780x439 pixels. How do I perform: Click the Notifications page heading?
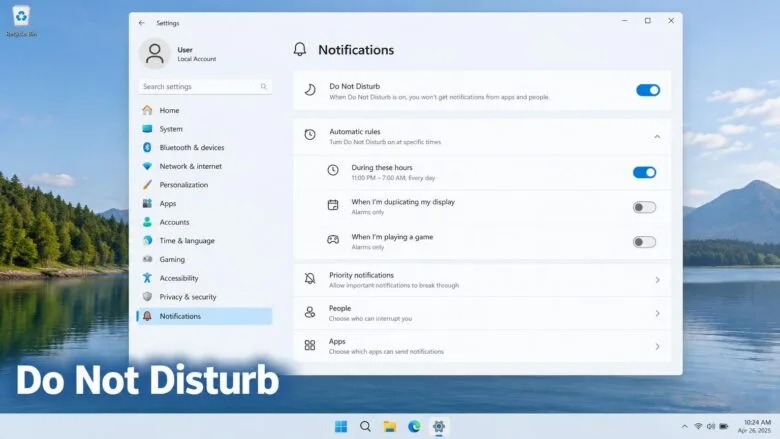[356, 50]
